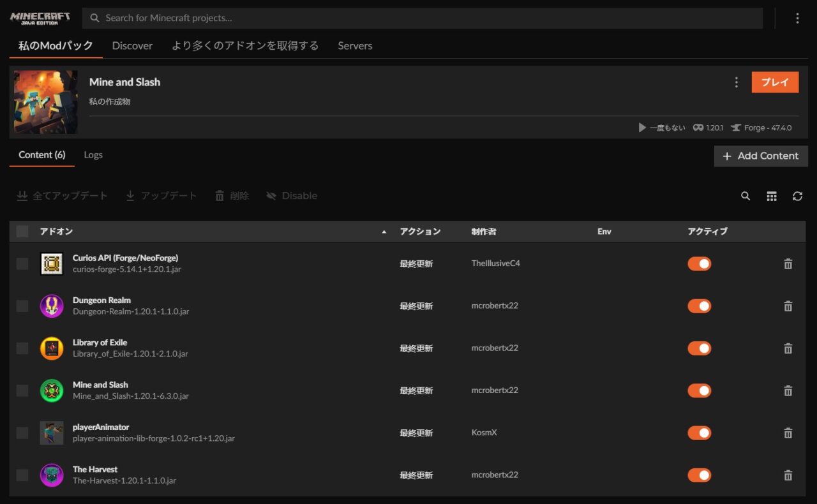This screenshot has height=504, width=817.
Task: Switch to grid view layout icon
Action: pos(772,196)
